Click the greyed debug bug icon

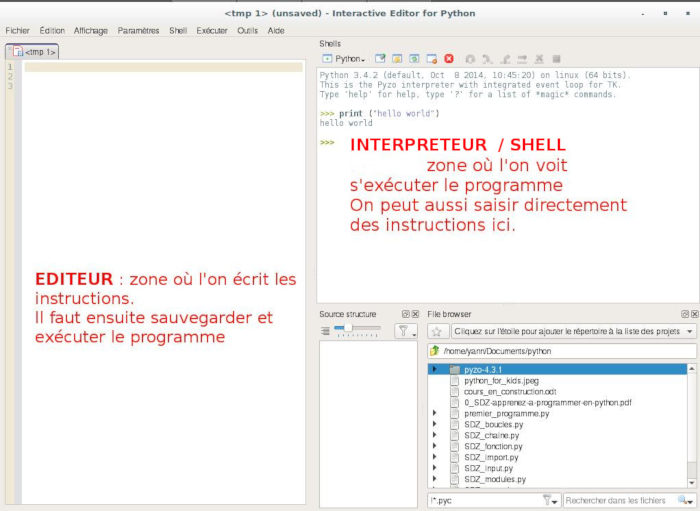(470, 58)
